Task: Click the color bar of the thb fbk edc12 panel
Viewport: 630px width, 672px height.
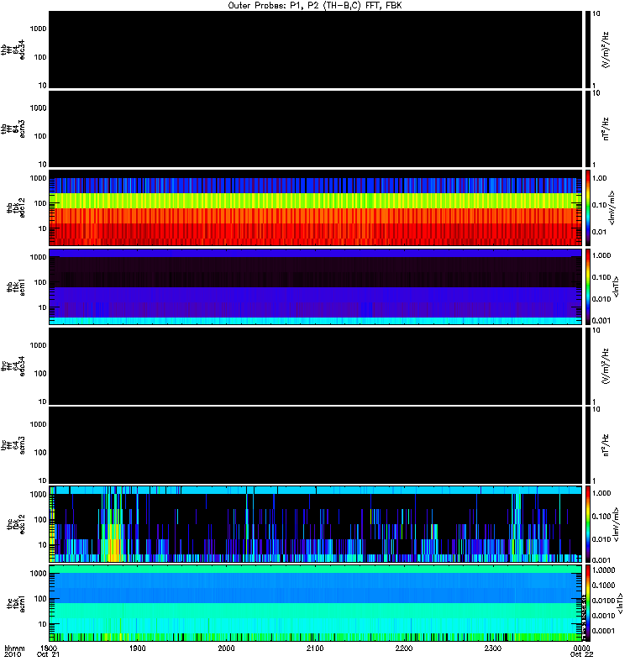Action: click(x=588, y=207)
